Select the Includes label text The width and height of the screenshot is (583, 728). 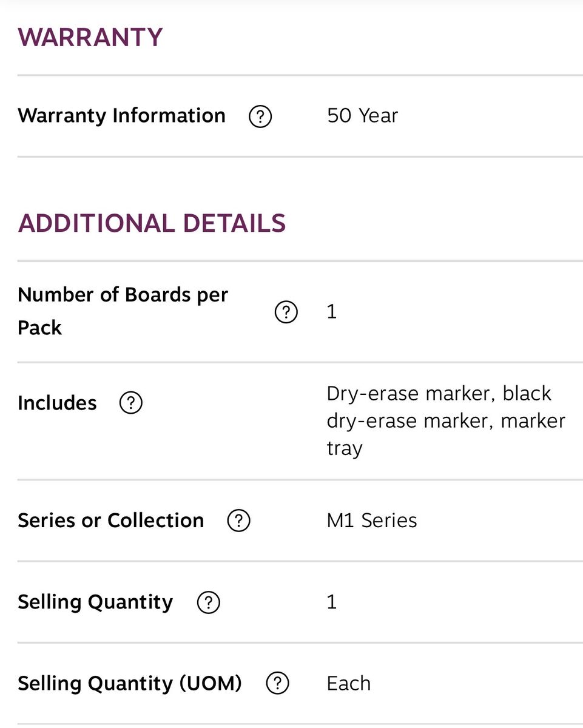click(57, 403)
